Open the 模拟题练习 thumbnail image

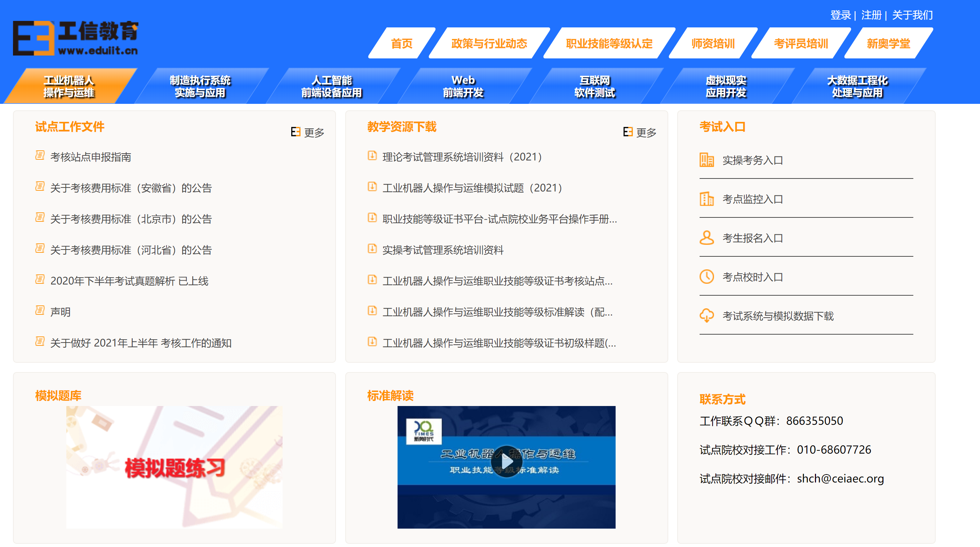(x=174, y=467)
